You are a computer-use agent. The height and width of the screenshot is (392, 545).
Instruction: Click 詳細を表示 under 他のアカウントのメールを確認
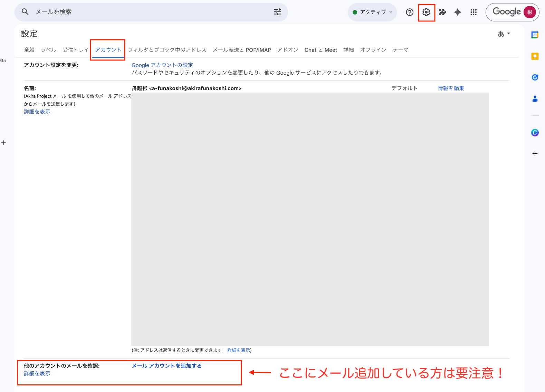click(37, 373)
